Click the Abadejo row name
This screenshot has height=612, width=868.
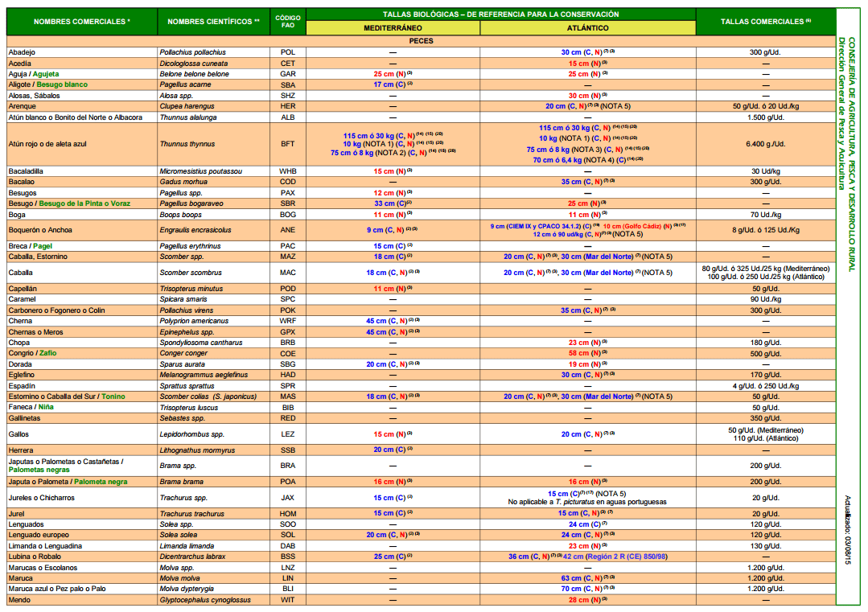tap(22, 52)
